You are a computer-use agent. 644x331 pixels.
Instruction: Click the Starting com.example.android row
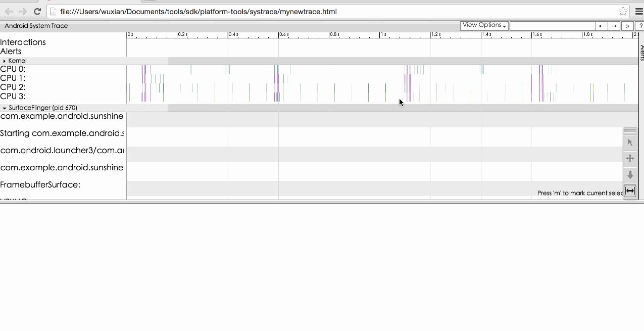62,133
